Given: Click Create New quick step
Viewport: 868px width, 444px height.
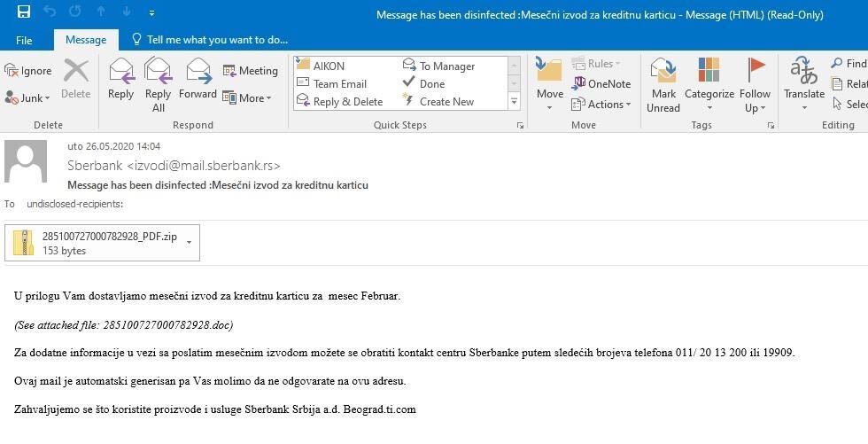Looking at the screenshot, I should 438,101.
